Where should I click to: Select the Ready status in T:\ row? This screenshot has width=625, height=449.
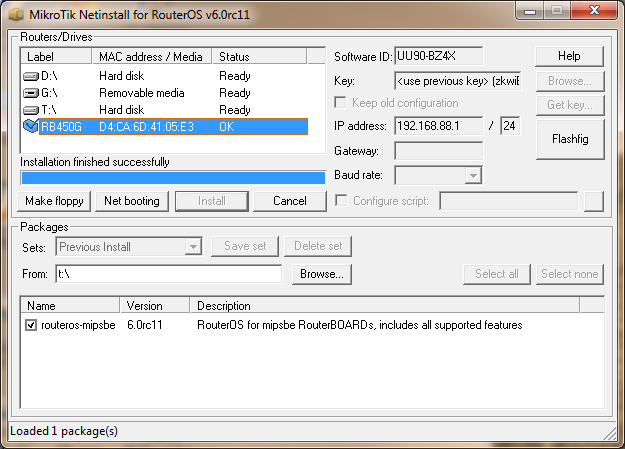click(235, 110)
